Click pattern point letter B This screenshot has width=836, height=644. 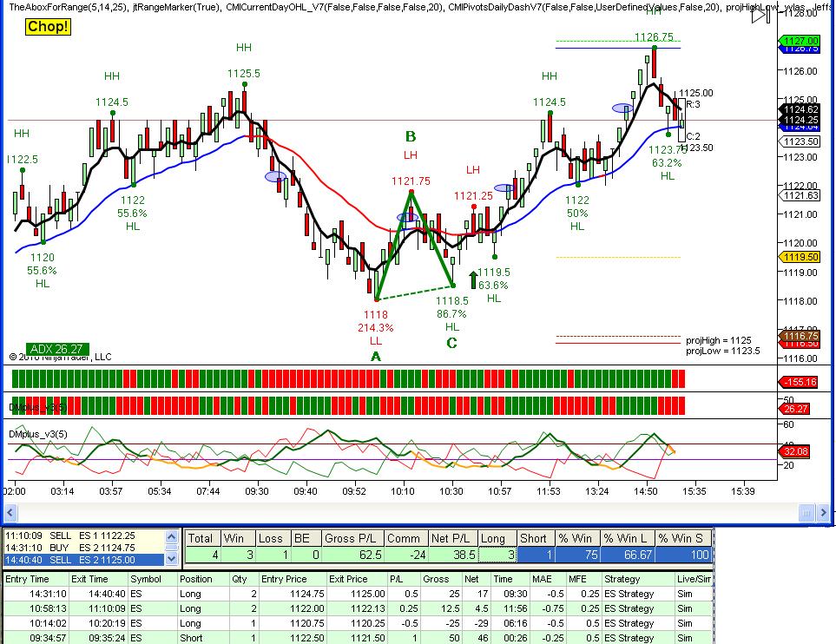411,136
